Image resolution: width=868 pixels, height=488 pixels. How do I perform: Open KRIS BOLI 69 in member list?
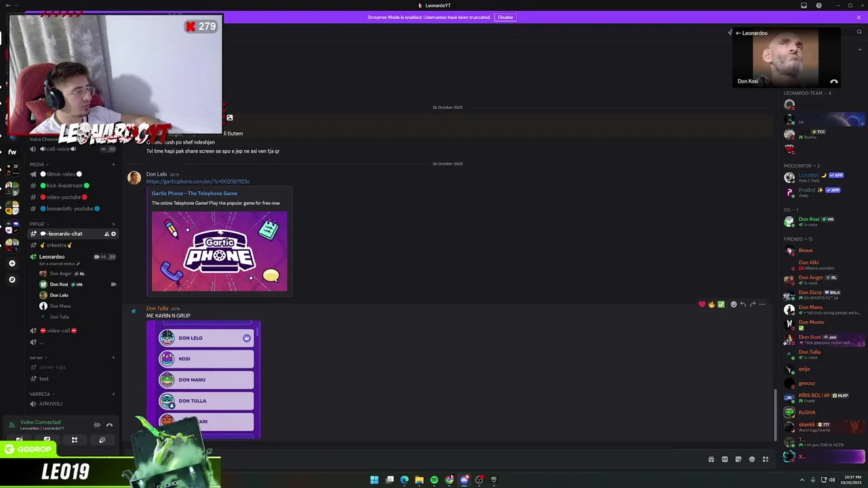[823, 397]
